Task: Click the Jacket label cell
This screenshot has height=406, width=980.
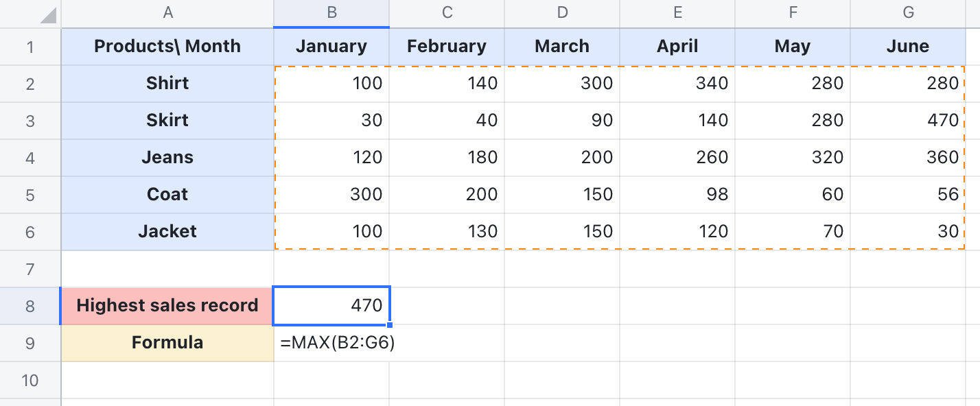Action: pos(167,231)
